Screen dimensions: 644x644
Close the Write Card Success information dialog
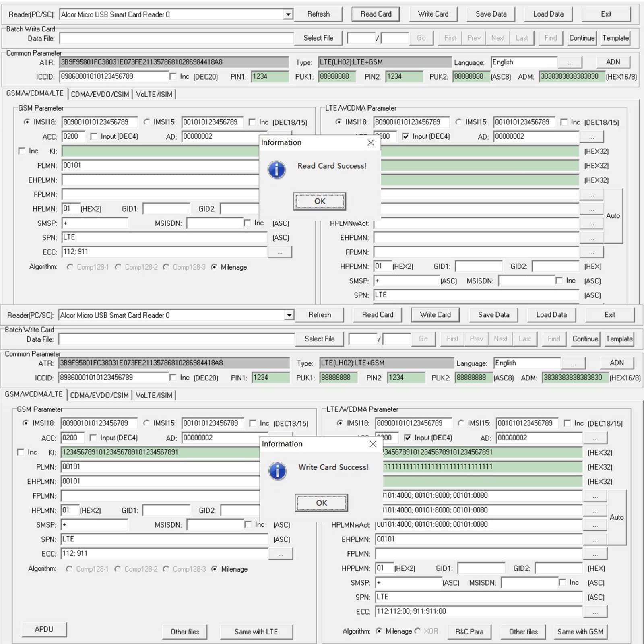pos(373,444)
